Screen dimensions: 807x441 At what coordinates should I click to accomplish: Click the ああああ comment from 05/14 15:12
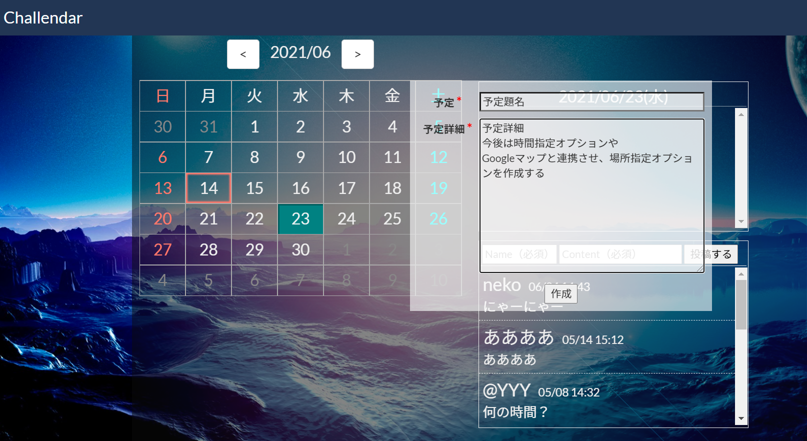pos(607,347)
